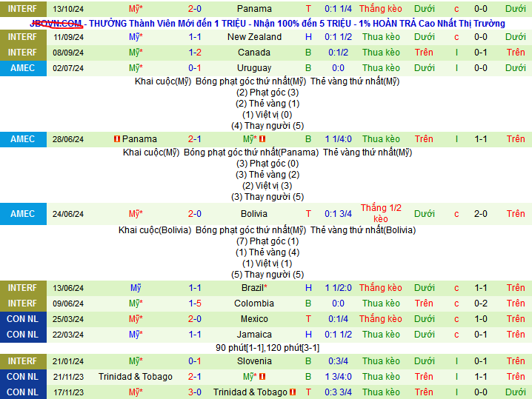This screenshot has height=399, width=532.
Task: Open the Uruguay team page
Action: (254, 68)
